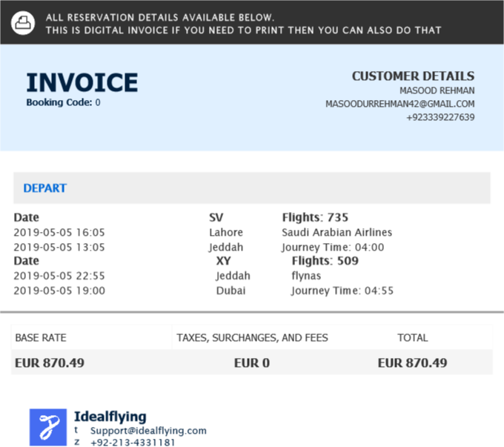Click Flights: 735 flight number
The image size is (504, 447).
[x=315, y=218]
